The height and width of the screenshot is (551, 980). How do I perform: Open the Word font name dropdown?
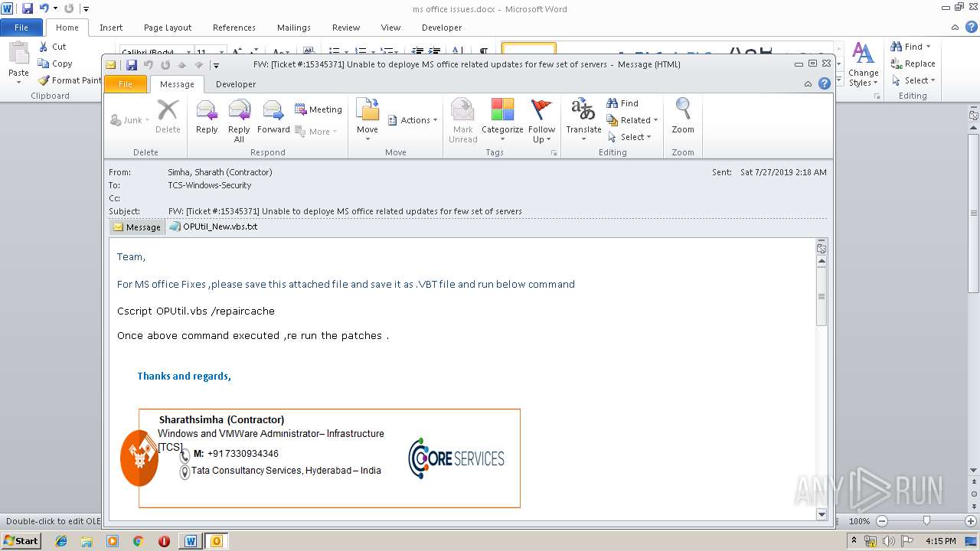pyautogui.click(x=187, y=52)
